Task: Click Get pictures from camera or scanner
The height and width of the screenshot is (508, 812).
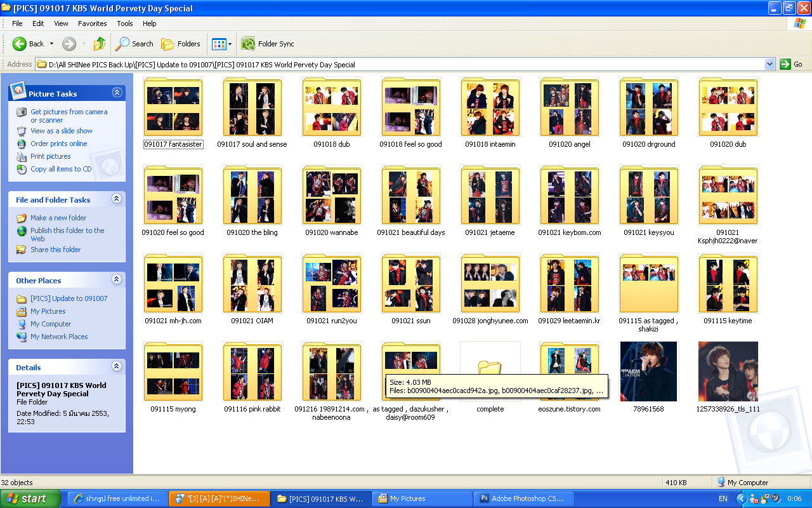Action: pyautogui.click(x=69, y=116)
